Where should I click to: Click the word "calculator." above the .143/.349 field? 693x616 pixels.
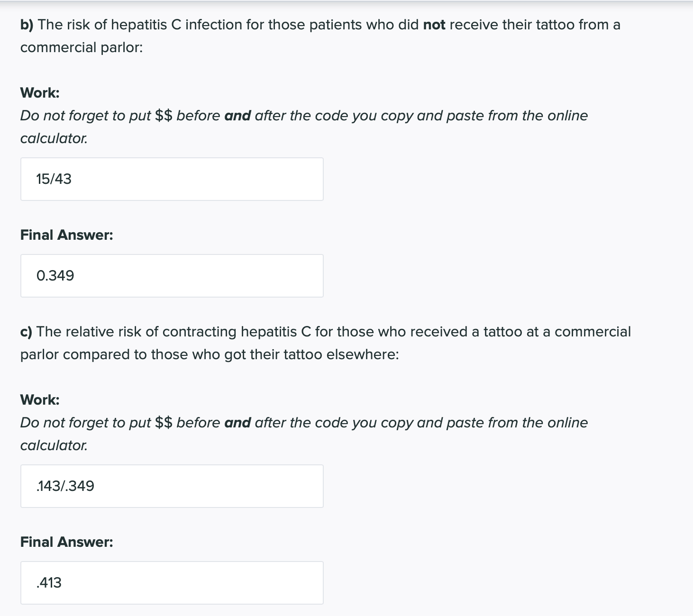pos(54,445)
